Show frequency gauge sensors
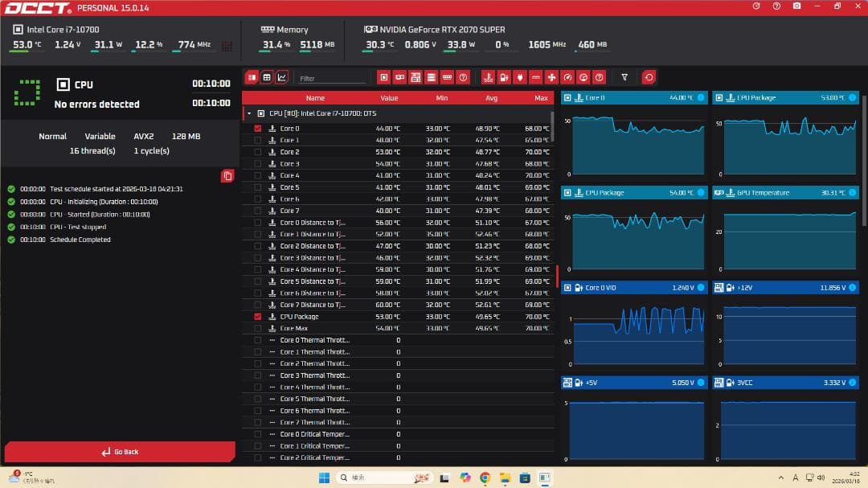The width and height of the screenshot is (868, 488). point(567,77)
